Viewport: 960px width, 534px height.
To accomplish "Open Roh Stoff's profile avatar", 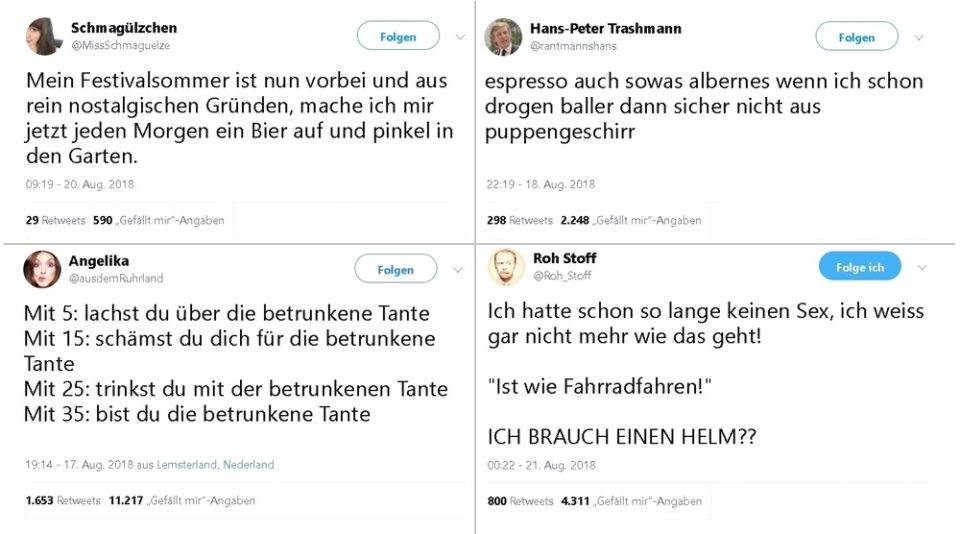I will [x=506, y=267].
